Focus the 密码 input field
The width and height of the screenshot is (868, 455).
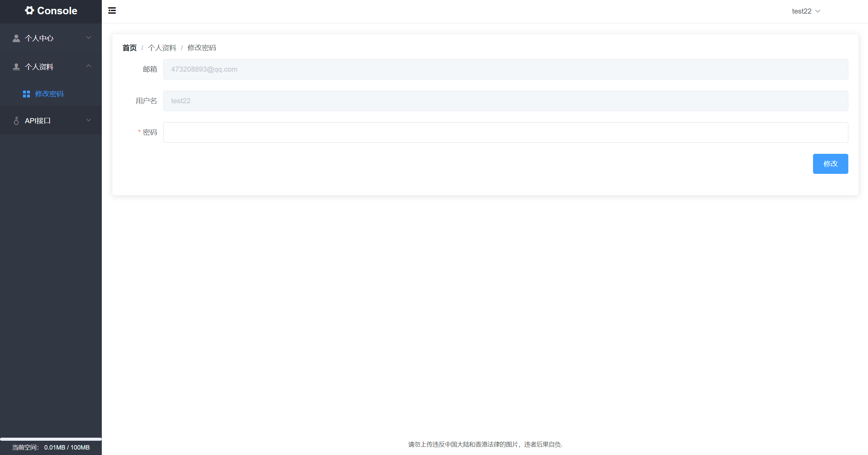tap(505, 132)
